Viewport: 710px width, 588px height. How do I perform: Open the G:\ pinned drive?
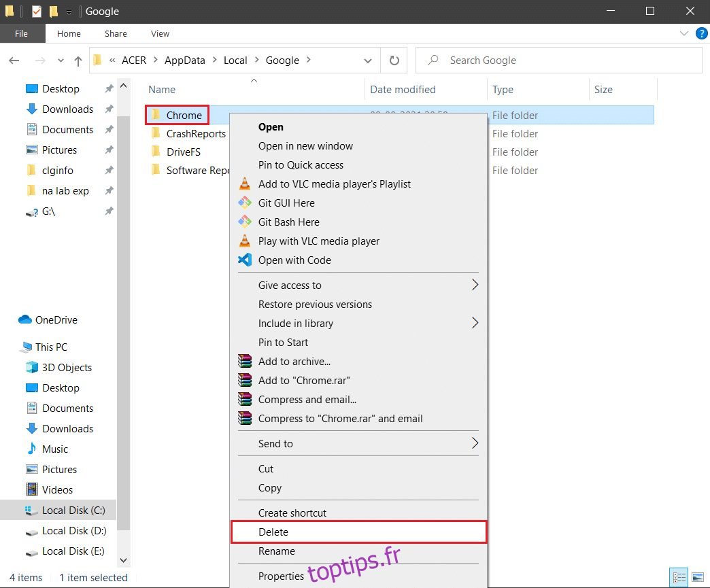tap(48, 211)
